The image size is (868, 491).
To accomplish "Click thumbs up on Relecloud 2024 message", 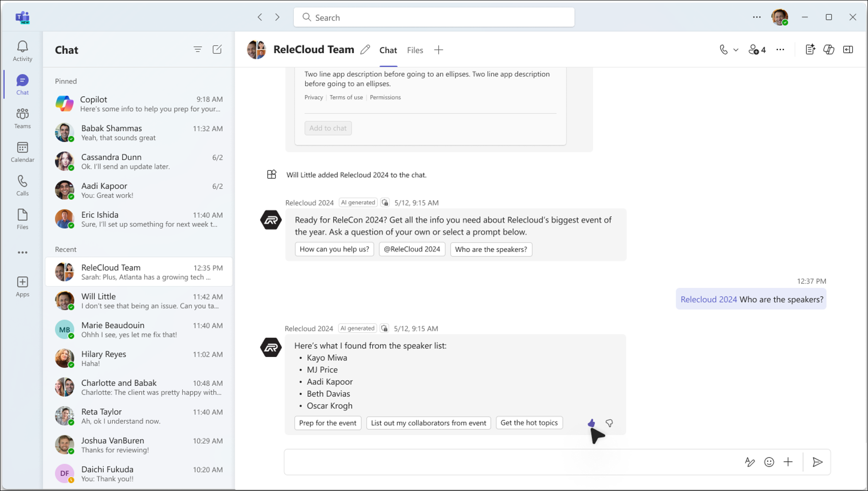I will coord(591,422).
